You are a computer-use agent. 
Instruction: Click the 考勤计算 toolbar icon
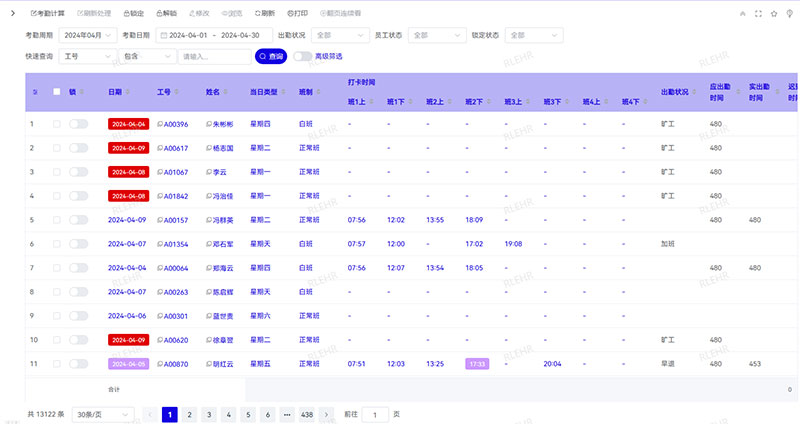point(34,13)
